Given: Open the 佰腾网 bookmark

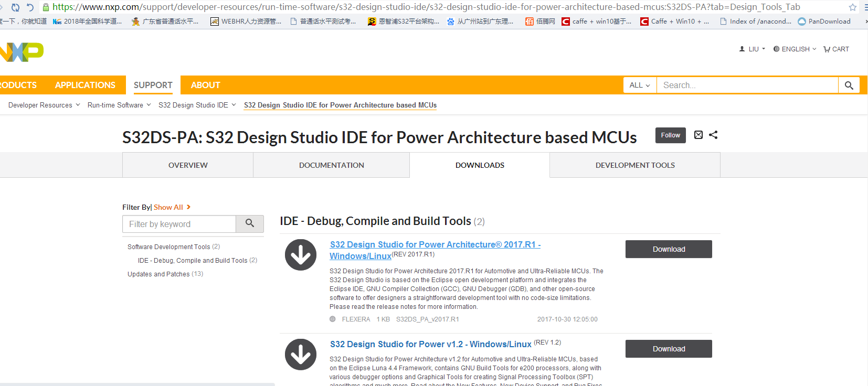Looking at the screenshot, I should (540, 22).
